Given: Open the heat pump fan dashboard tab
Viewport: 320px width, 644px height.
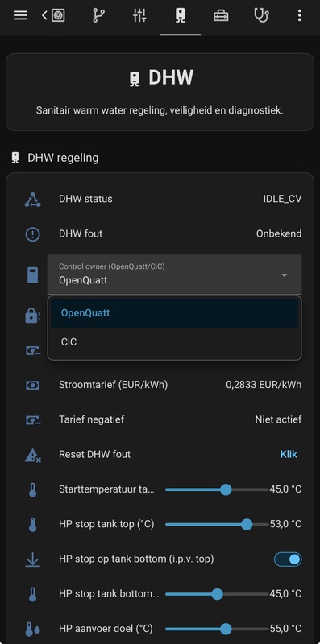Looking at the screenshot, I should coord(58,15).
